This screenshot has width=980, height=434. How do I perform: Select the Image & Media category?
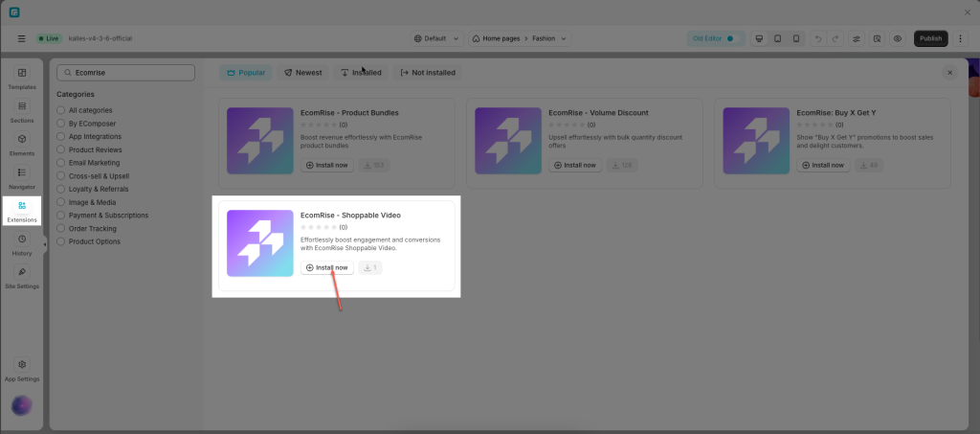pyautogui.click(x=86, y=202)
